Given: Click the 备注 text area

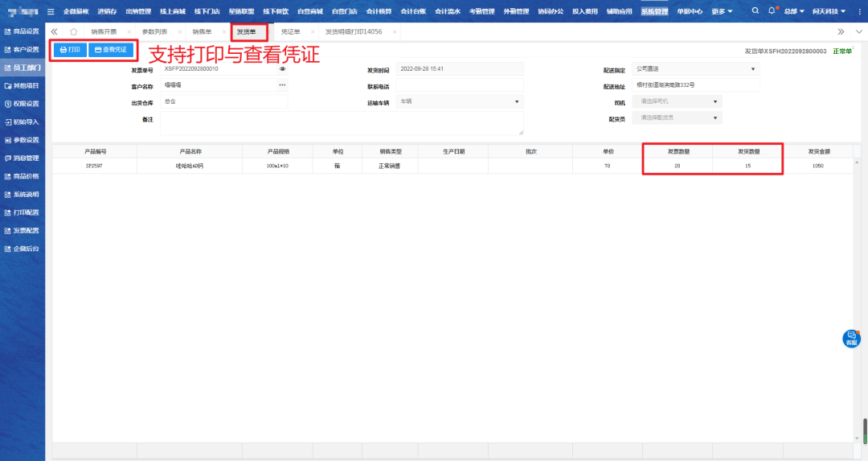Looking at the screenshot, I should click(342, 123).
